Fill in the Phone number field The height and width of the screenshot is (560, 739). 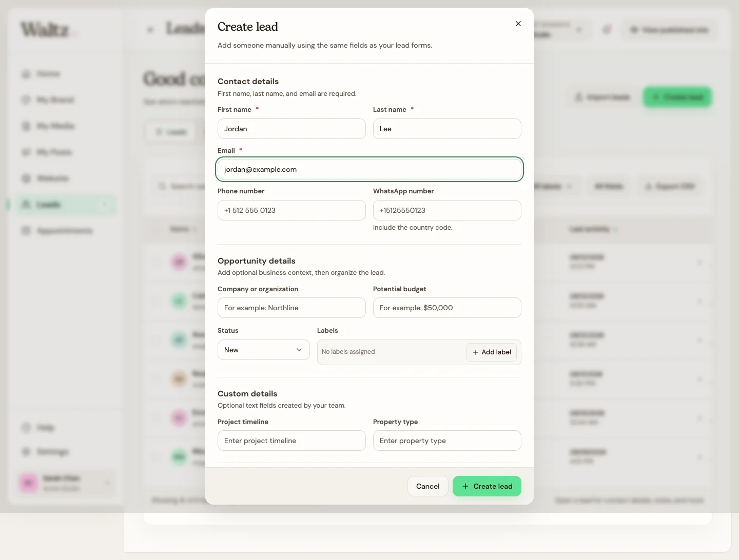click(x=291, y=210)
